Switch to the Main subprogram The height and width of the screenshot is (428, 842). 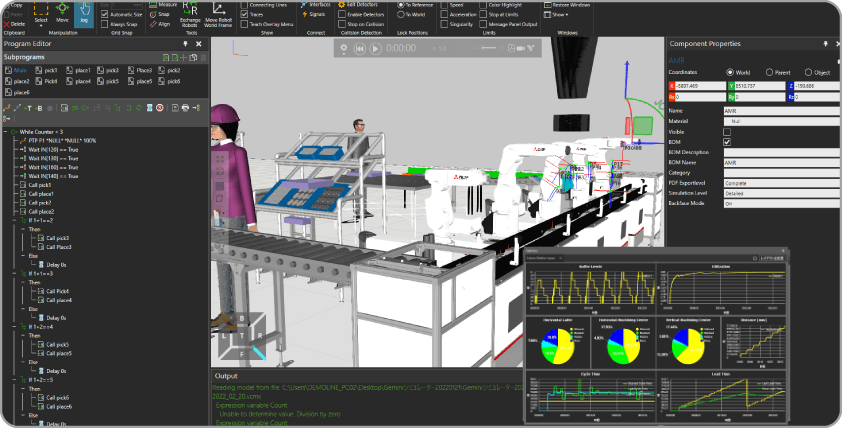click(x=17, y=71)
